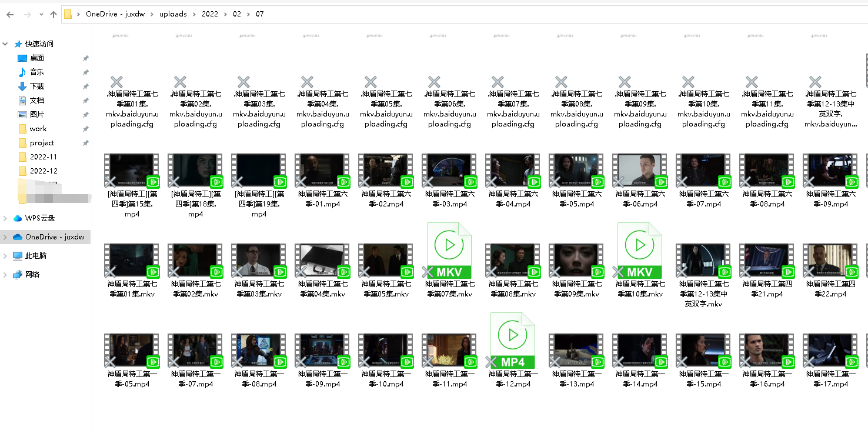Open chevron dropdown after uploads breadcrumb
Viewport: 868px width, 430px height.
tap(195, 14)
